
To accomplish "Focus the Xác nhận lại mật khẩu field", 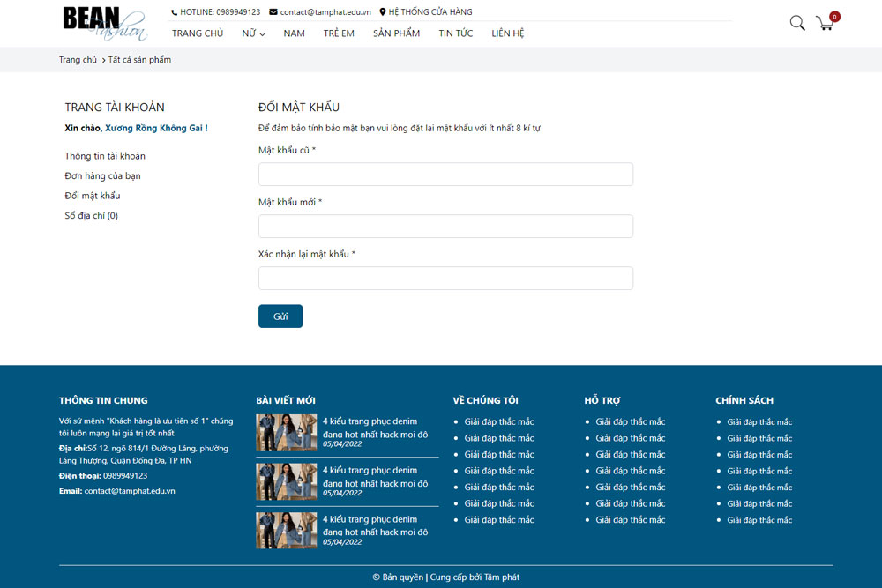I will 445,279.
